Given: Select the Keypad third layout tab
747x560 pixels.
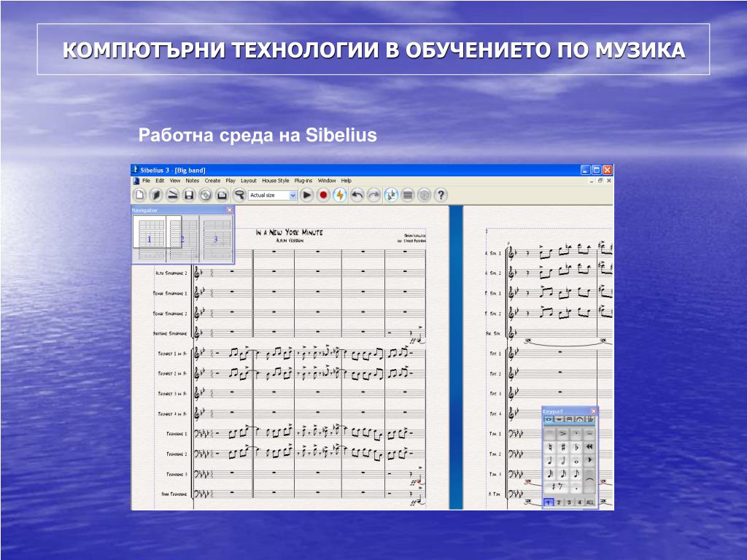Looking at the screenshot, I should click(569, 419).
